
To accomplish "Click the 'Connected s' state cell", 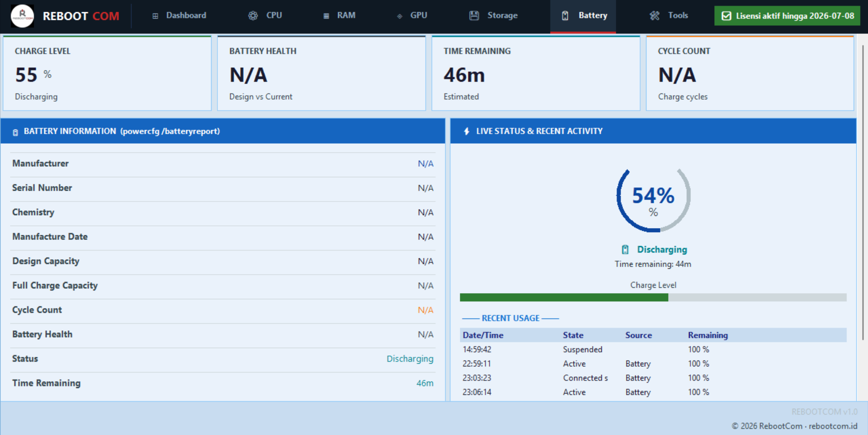I will (585, 378).
